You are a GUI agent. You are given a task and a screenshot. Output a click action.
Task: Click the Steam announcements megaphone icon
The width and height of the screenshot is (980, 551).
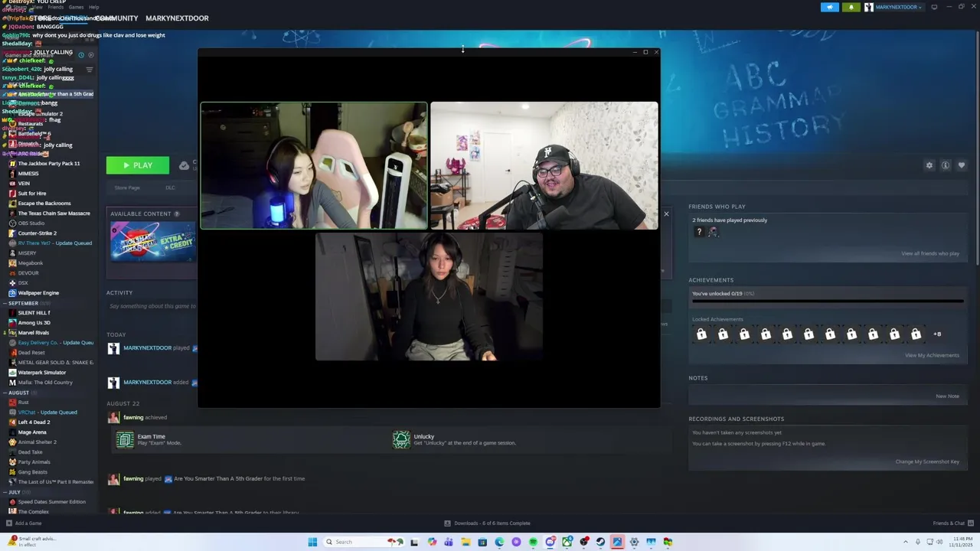coord(830,7)
